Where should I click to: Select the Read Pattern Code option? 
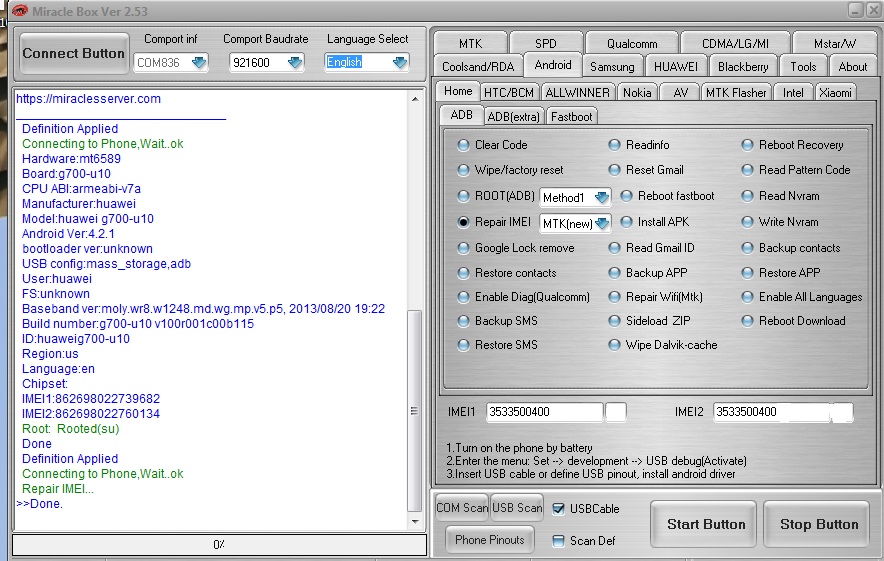[x=747, y=170]
